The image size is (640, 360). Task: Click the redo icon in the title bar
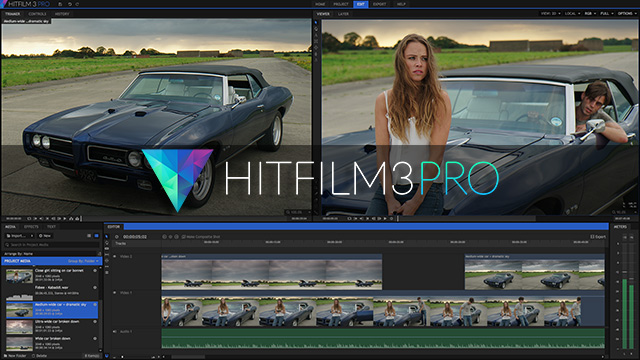point(77,4)
